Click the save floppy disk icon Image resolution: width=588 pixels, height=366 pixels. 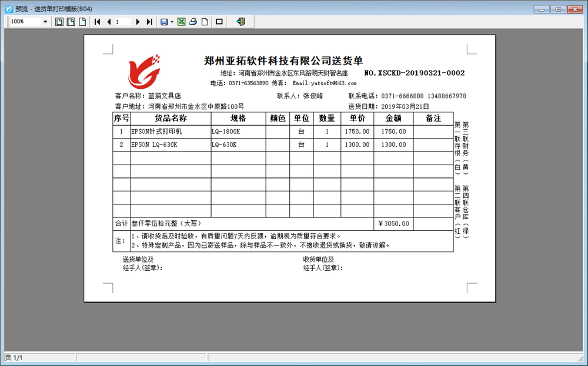click(163, 22)
